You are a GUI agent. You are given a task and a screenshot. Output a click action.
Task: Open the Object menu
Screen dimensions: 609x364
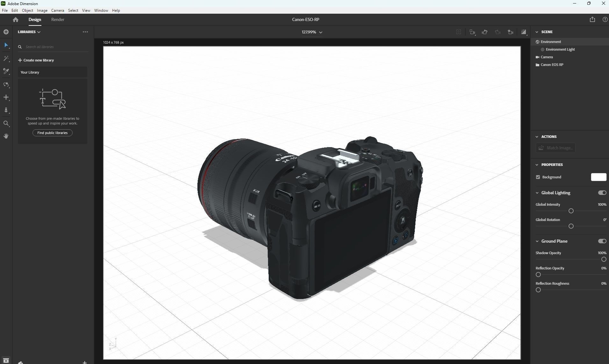coord(27,11)
